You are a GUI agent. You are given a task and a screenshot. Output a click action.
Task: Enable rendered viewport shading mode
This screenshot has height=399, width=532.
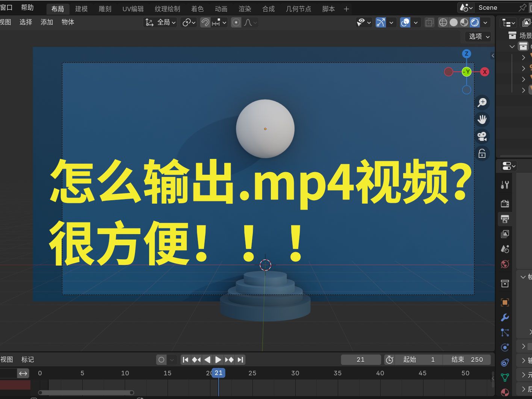[x=474, y=23]
